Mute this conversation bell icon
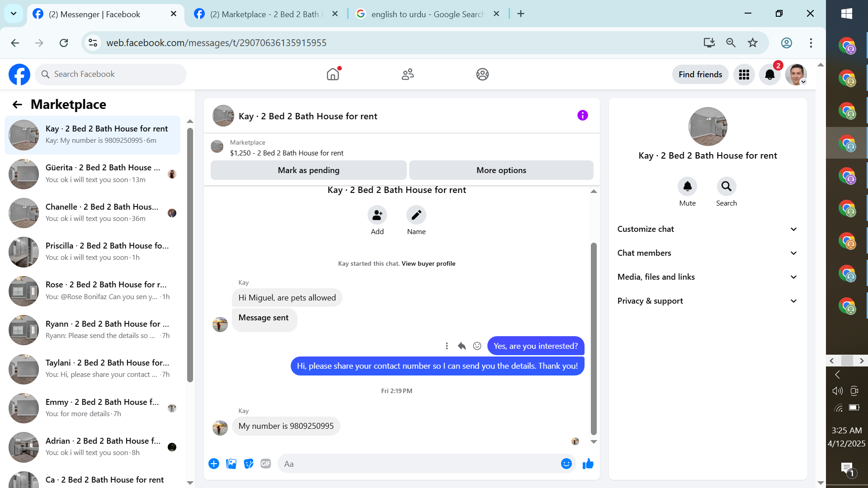Viewport: 868px width, 488px height. pos(688,186)
